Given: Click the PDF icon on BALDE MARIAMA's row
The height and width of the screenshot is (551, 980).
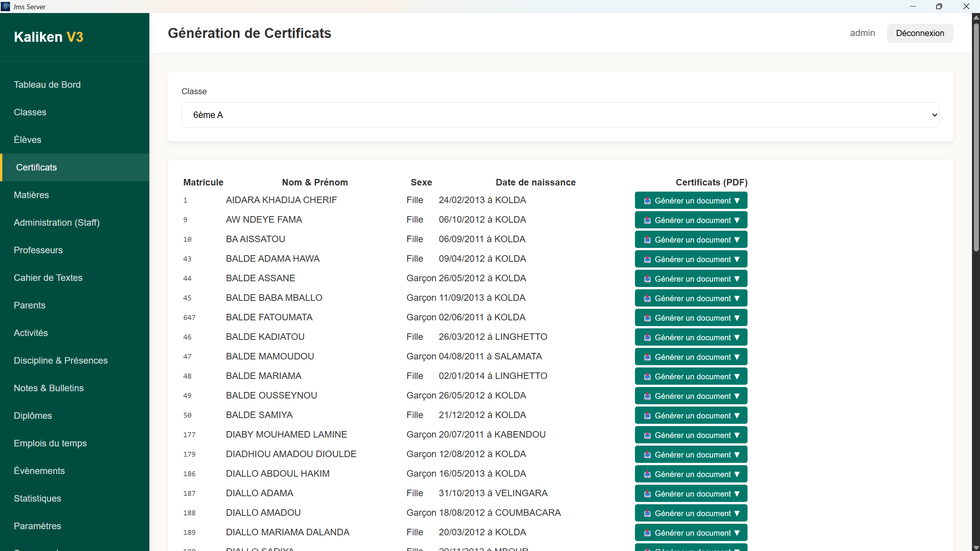Looking at the screenshot, I should tap(648, 376).
